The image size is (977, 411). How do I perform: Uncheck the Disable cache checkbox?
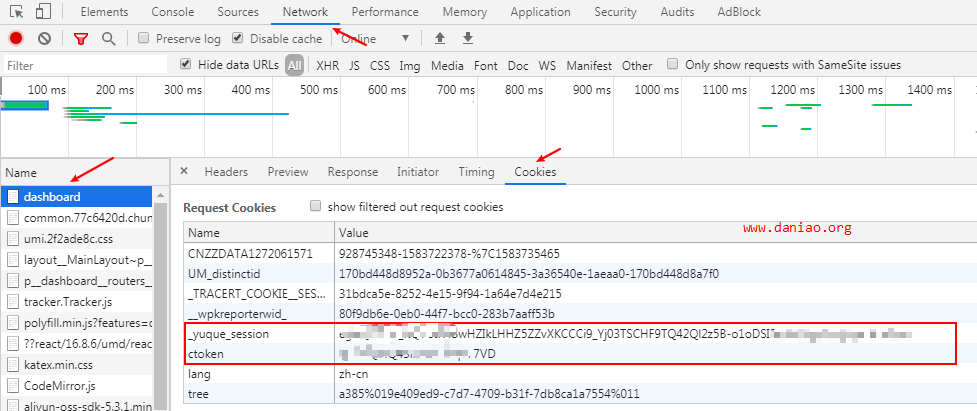pos(237,39)
